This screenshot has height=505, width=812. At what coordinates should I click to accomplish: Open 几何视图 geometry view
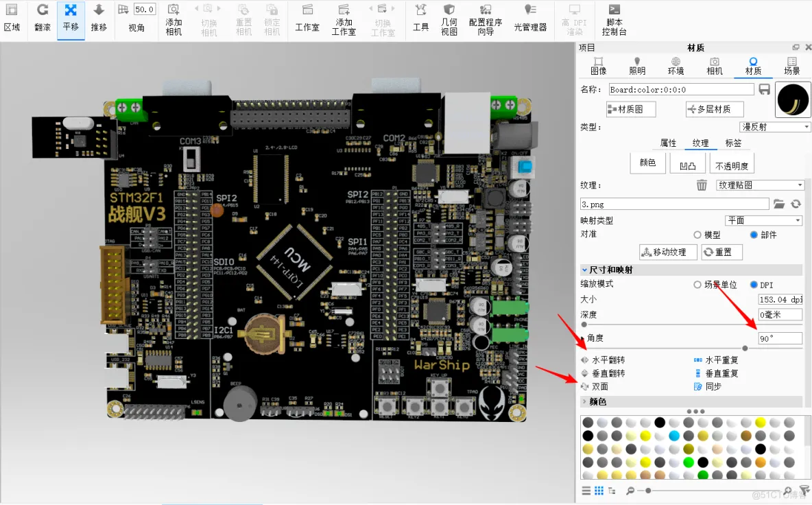pyautogui.click(x=449, y=20)
